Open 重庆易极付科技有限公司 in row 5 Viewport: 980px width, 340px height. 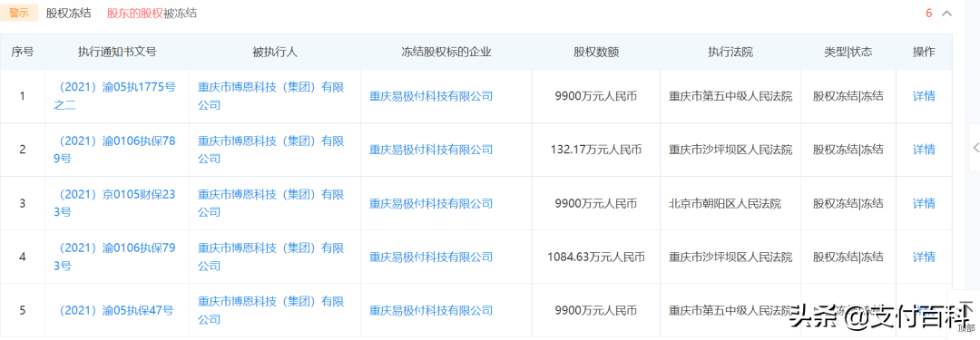[431, 310]
